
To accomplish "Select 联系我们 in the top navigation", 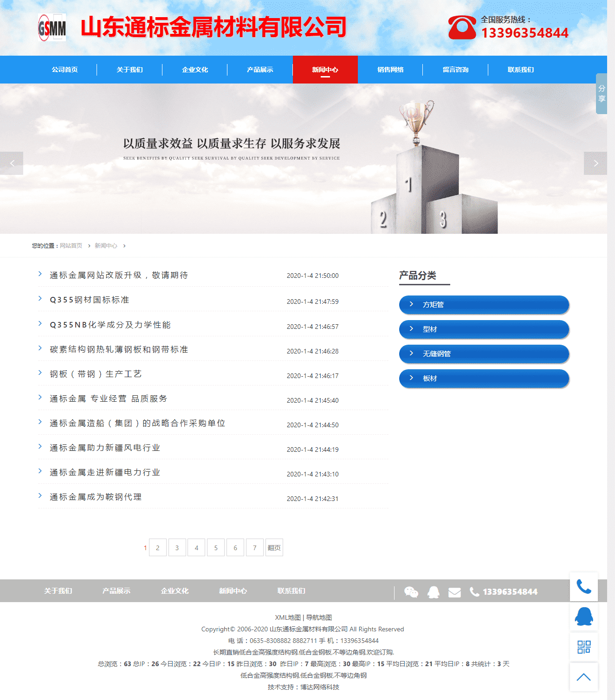I will pyautogui.click(x=520, y=70).
